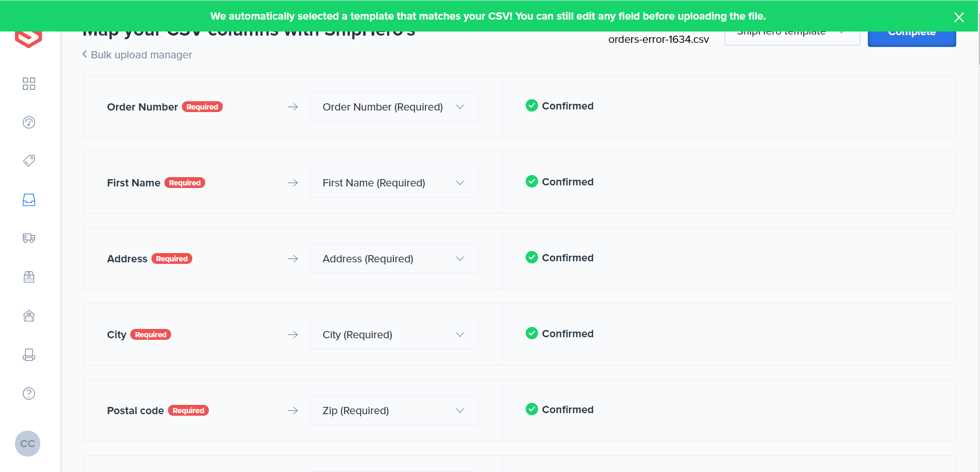This screenshot has height=472, width=980.
Task: Expand the First Name (Required) dropdown
Action: click(x=394, y=183)
